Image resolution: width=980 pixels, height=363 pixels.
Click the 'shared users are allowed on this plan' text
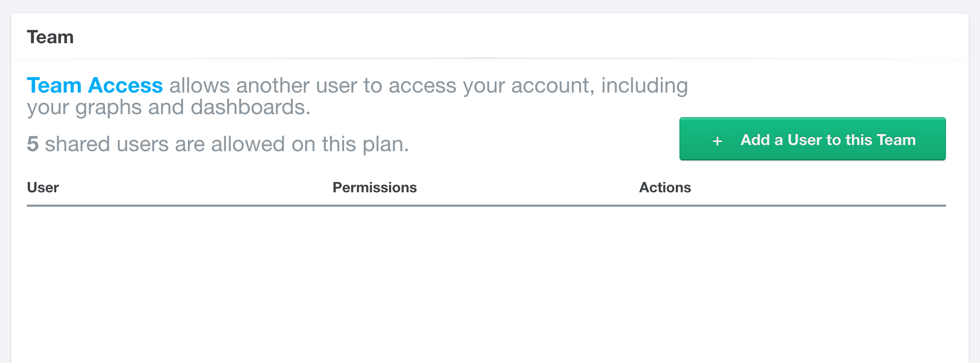[x=227, y=144]
